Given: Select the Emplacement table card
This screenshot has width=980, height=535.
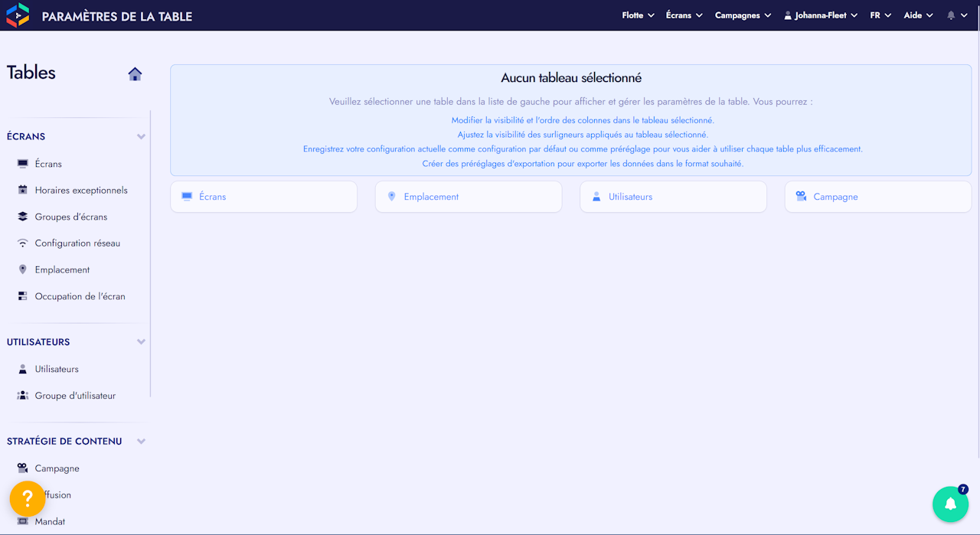Looking at the screenshot, I should click(x=469, y=197).
